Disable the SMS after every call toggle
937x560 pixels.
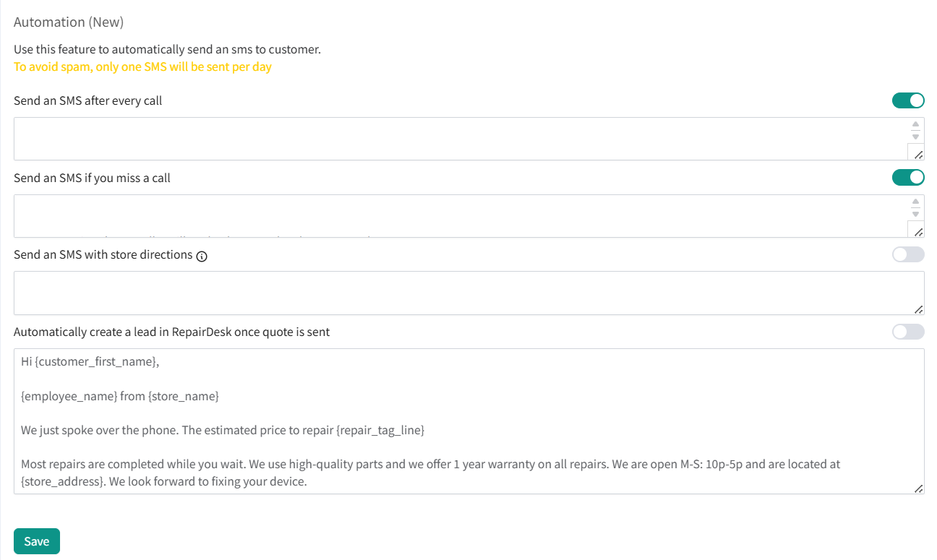[908, 100]
